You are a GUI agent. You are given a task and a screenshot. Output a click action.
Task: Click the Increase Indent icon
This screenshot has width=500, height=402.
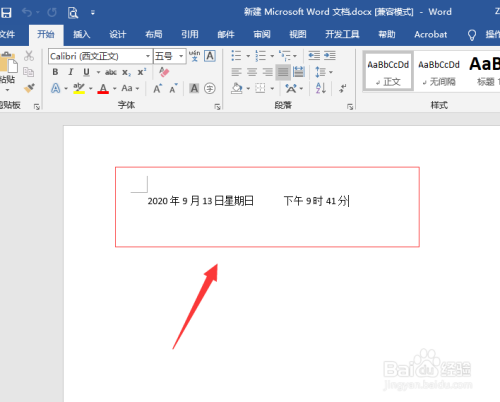click(x=330, y=56)
